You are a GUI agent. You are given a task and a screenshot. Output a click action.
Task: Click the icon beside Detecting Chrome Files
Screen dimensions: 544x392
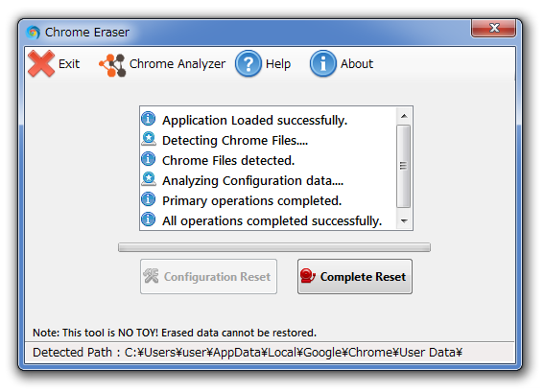[149, 139]
